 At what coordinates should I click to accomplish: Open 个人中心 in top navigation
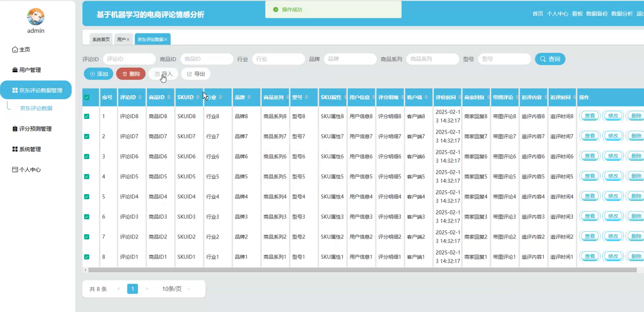click(557, 14)
